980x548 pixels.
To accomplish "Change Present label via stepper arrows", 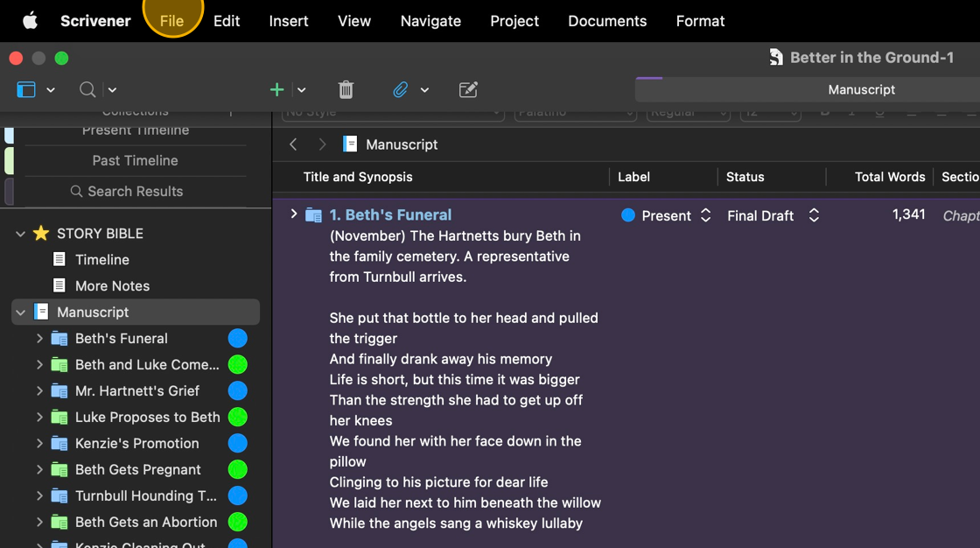I will [x=705, y=215].
